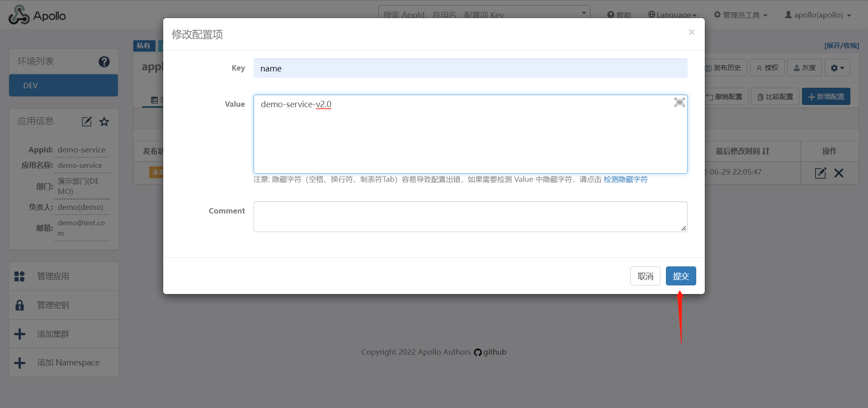Open the namespace gear settings dropdown
868x408 pixels.
tap(837, 68)
